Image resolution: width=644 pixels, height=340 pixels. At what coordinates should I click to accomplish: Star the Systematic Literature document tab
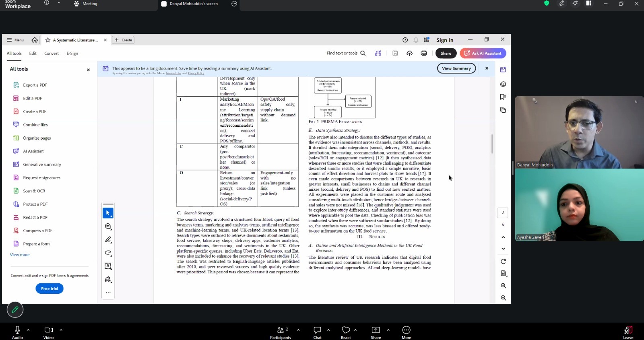[48, 40]
